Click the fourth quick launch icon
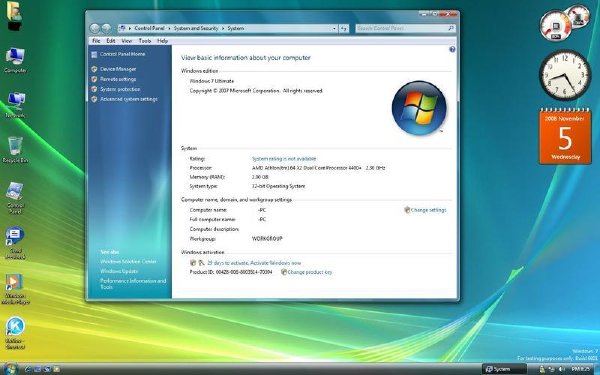The image size is (600, 375). [57, 369]
